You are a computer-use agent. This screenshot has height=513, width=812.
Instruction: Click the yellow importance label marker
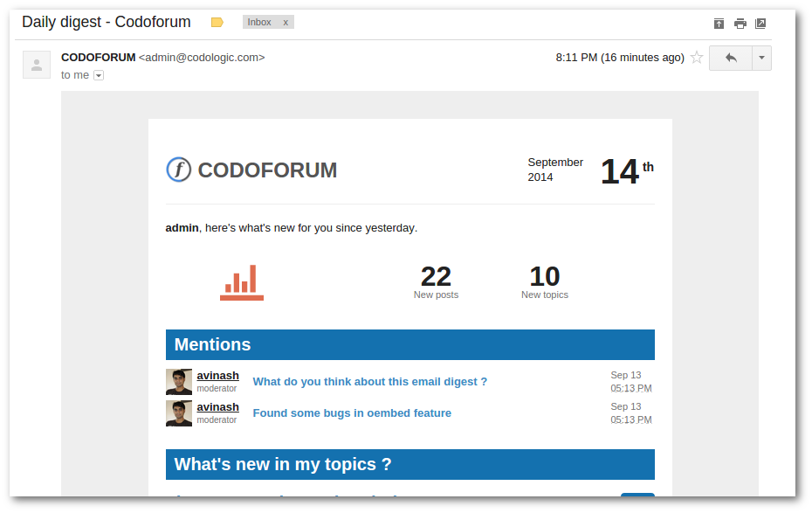(217, 22)
